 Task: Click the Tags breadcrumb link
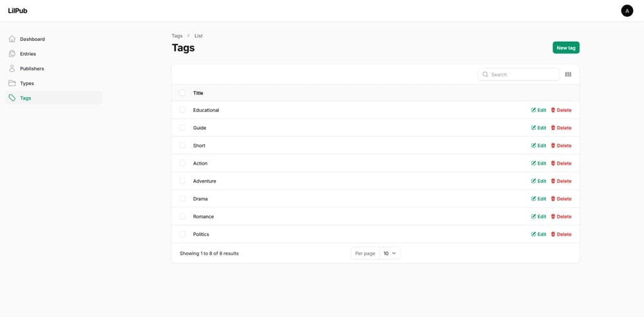[x=177, y=36]
